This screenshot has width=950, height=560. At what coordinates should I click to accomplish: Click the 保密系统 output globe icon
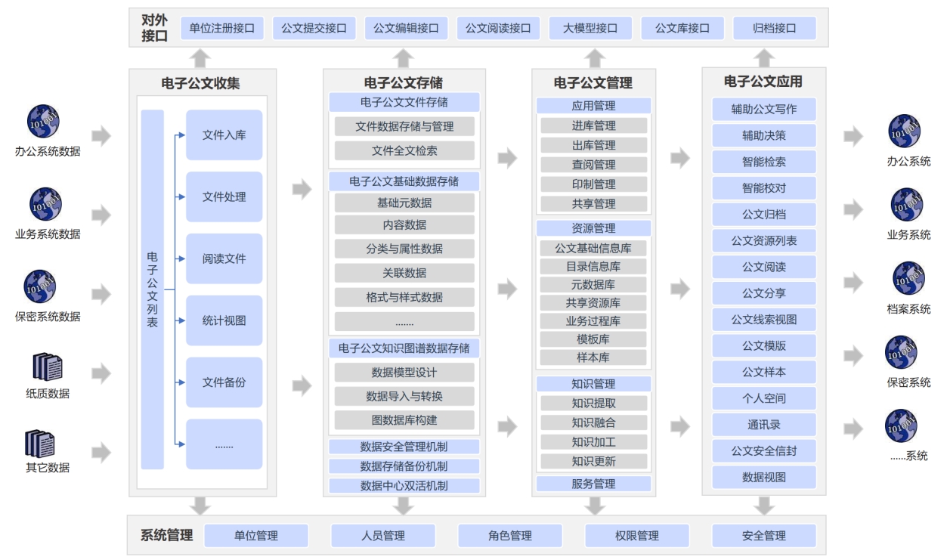coord(901,352)
